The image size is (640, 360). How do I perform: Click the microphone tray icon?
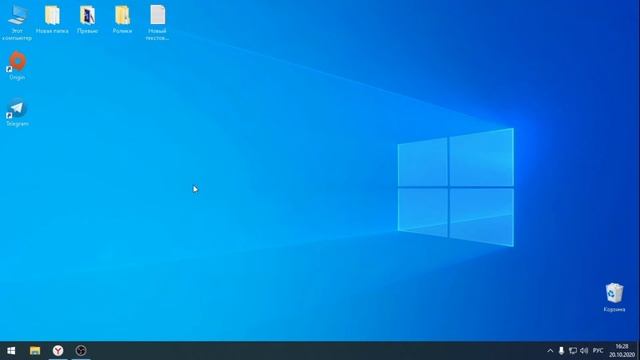click(x=561, y=351)
